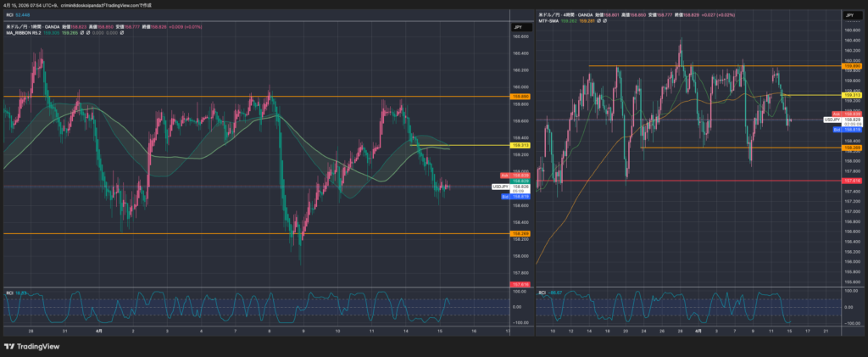The height and width of the screenshot is (357, 868).
Task: Click the red 157.616 price label on right chart
Action: [x=852, y=181]
